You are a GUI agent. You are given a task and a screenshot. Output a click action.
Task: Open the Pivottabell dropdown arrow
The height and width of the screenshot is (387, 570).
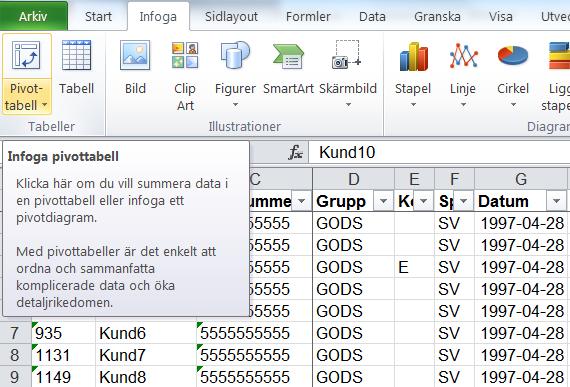point(44,105)
